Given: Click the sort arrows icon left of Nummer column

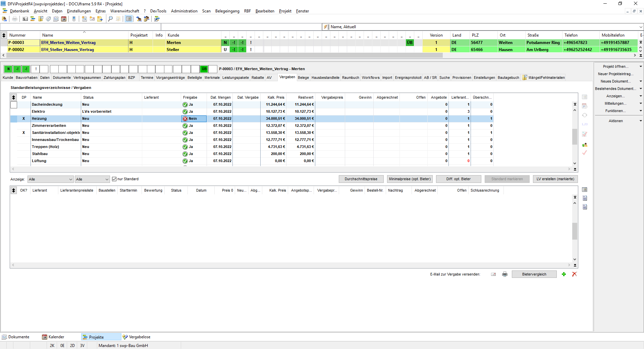Looking at the screenshot, I should point(4,35).
